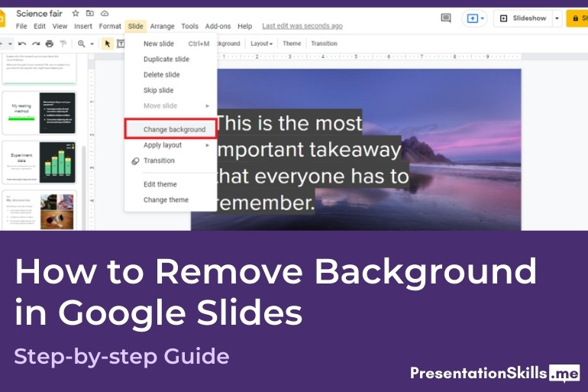The width and height of the screenshot is (588, 392).
Task: Open the File menu
Action: 21,26
